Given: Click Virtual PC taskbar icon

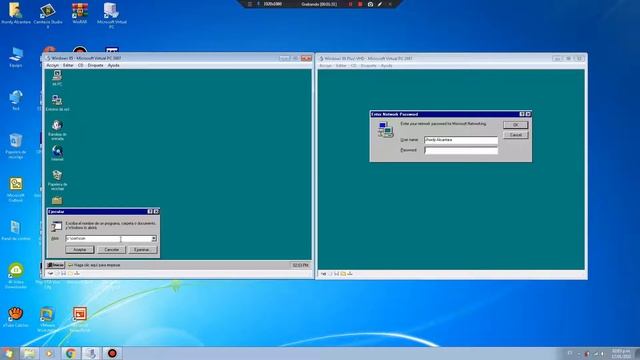Looking at the screenshot, I should point(91,353).
